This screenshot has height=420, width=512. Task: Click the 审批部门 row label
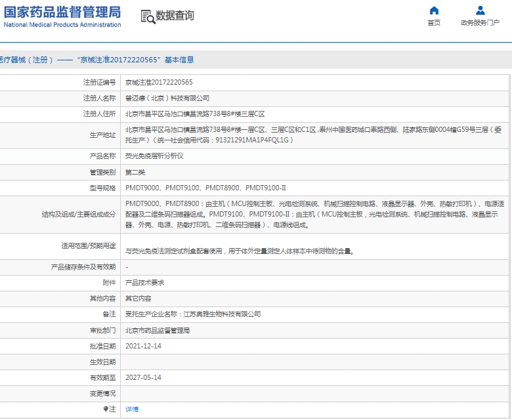102,330
